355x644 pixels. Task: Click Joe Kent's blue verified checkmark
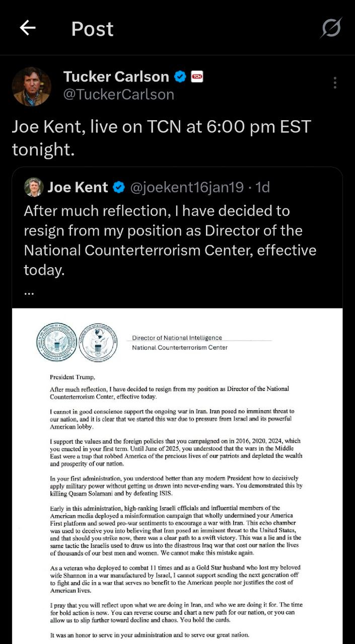(119, 188)
